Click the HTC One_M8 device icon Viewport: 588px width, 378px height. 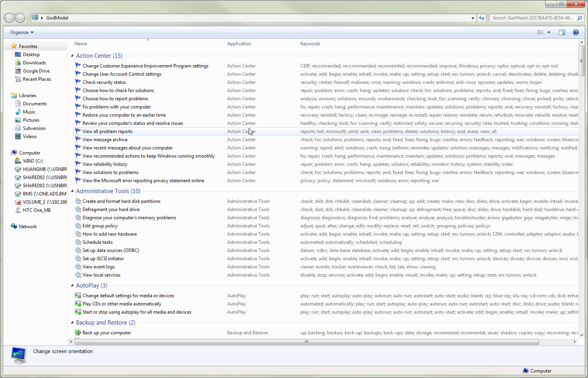click(18, 210)
